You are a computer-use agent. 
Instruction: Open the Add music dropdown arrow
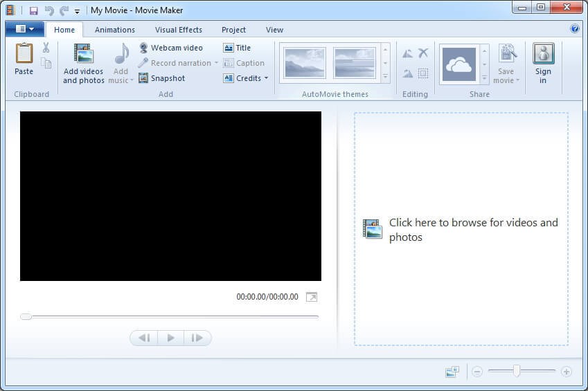point(132,80)
